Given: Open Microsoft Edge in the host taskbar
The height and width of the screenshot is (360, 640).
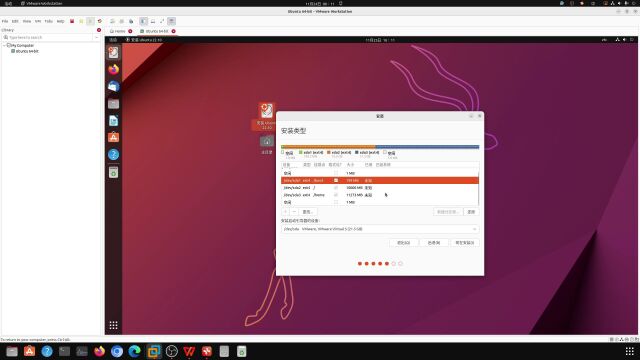Looking at the screenshot, I should [134, 351].
